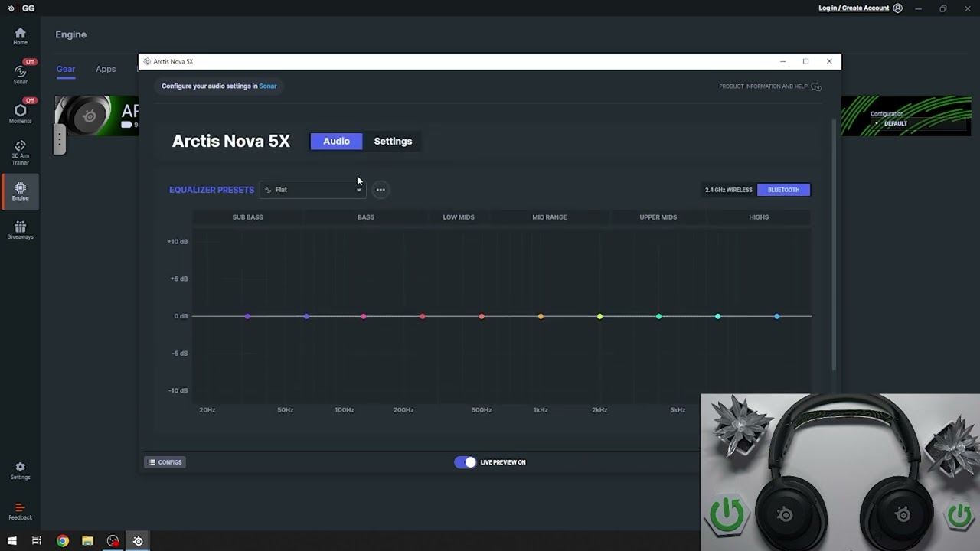Select Bluetooth mode
The height and width of the screenshot is (551, 980).
pyautogui.click(x=783, y=190)
